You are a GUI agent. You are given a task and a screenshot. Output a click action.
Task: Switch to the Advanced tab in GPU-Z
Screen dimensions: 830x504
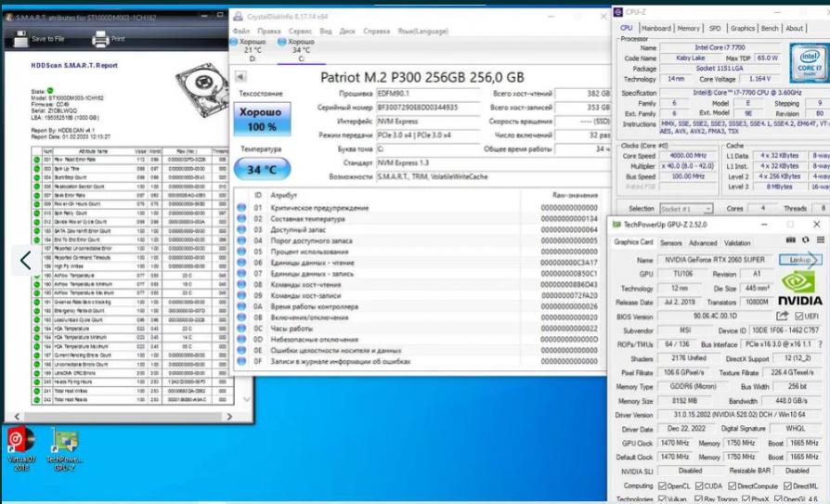pyautogui.click(x=703, y=243)
